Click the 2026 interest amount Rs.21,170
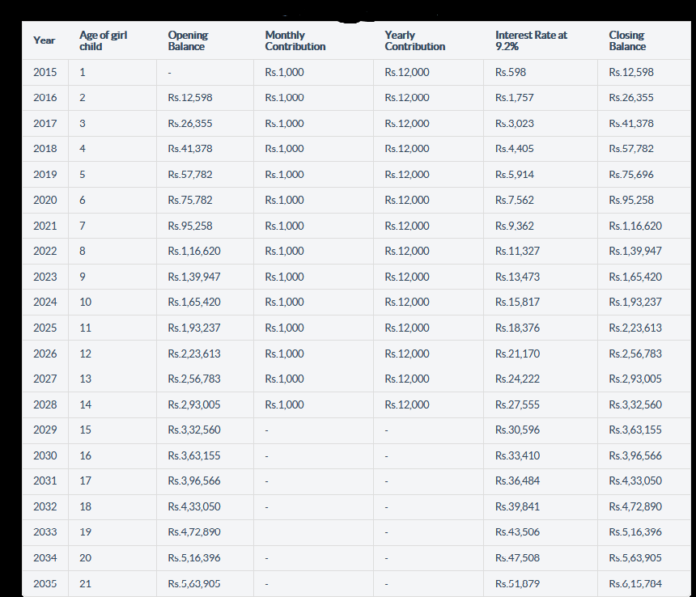The width and height of the screenshot is (696, 597). (516, 354)
